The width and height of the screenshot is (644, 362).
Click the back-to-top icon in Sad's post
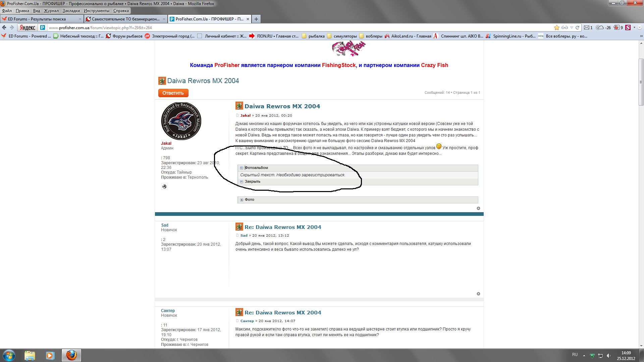tap(478, 294)
